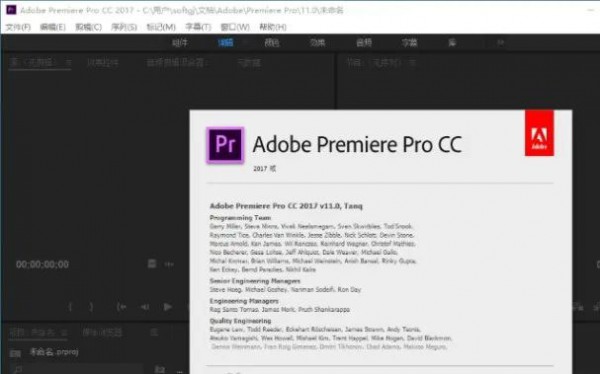The width and height of the screenshot is (600, 374).
Task: Open the 字幕(T) menu in the menu bar
Action: coord(198,27)
